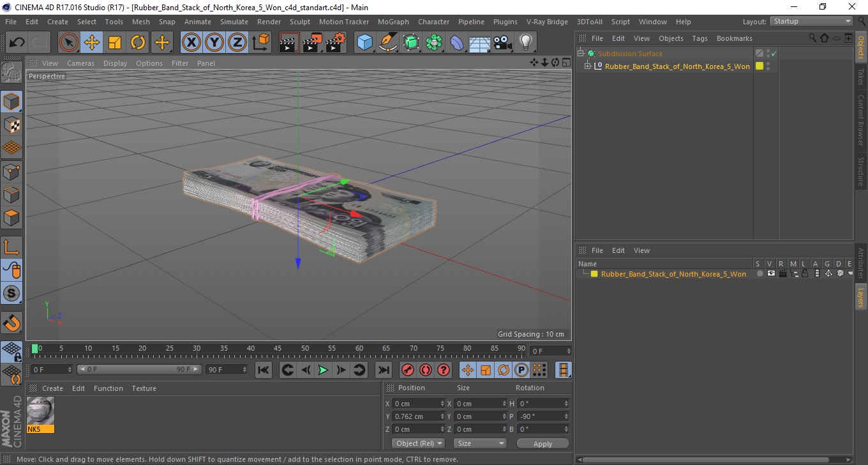Viewport: 868px width, 465px height.
Task: Select the Layout Startup dropdown
Action: [811, 21]
